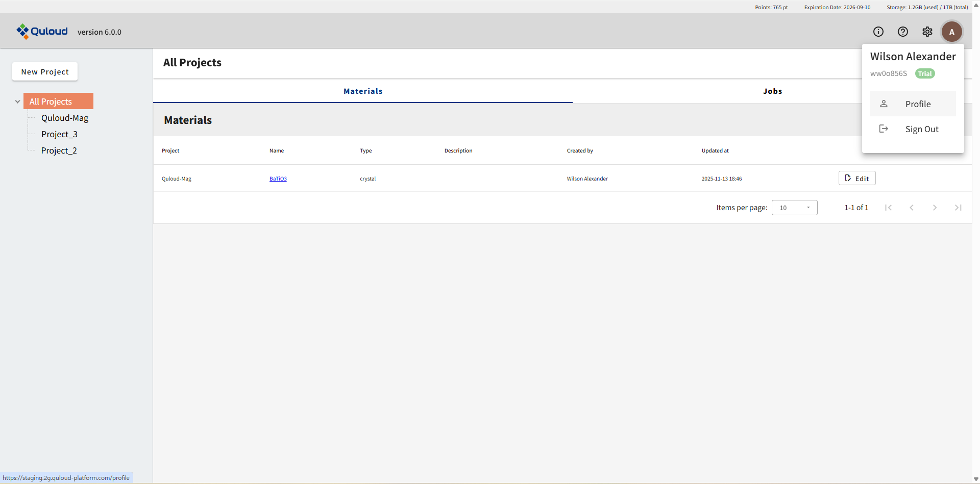This screenshot has width=980, height=484.
Task: Choose Profile from the user menu
Action: click(917, 104)
